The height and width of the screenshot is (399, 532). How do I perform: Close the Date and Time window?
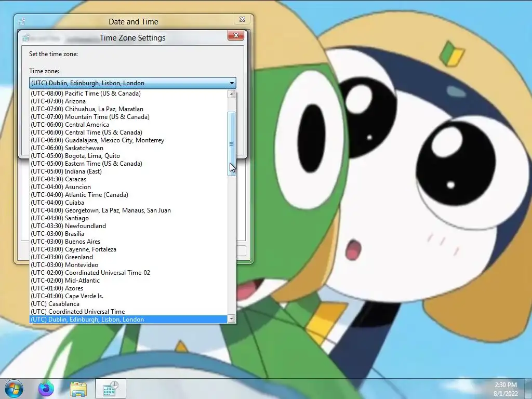[x=242, y=19]
